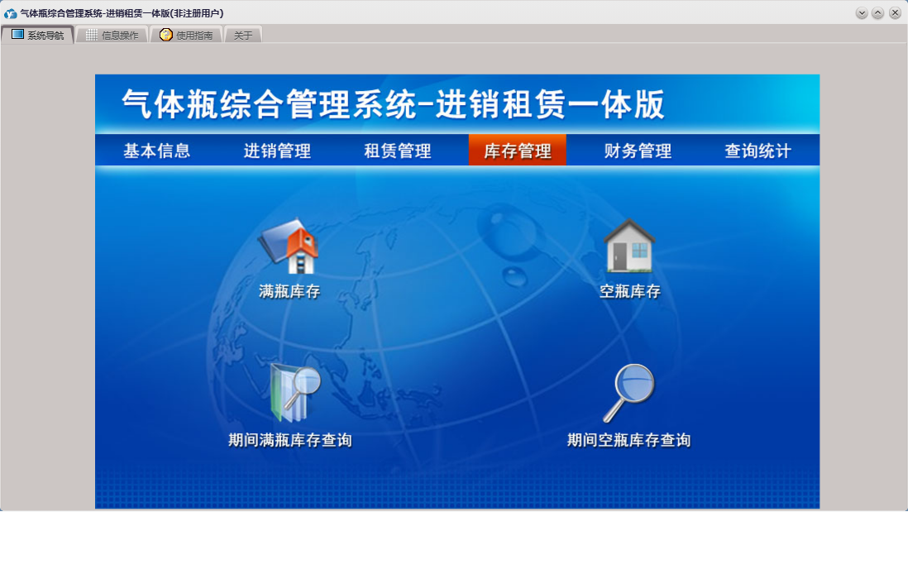The height and width of the screenshot is (588, 908).
Task: Click the 期间满瓶库存查询 text label
Action: 290,440
